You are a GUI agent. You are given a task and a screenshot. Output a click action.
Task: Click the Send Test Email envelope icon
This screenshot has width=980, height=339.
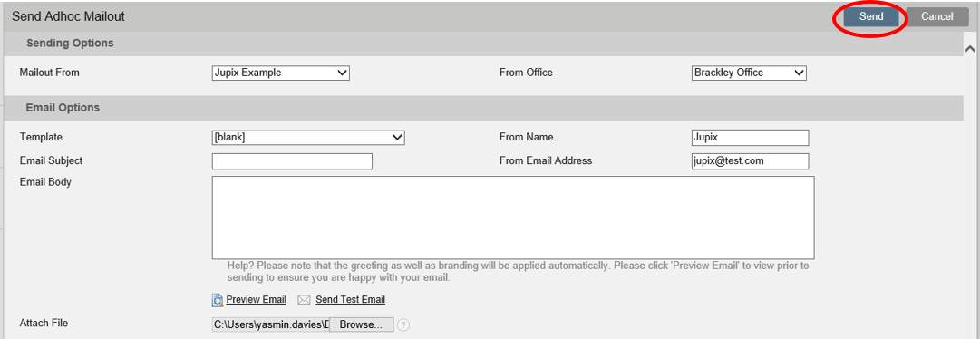coord(304,300)
